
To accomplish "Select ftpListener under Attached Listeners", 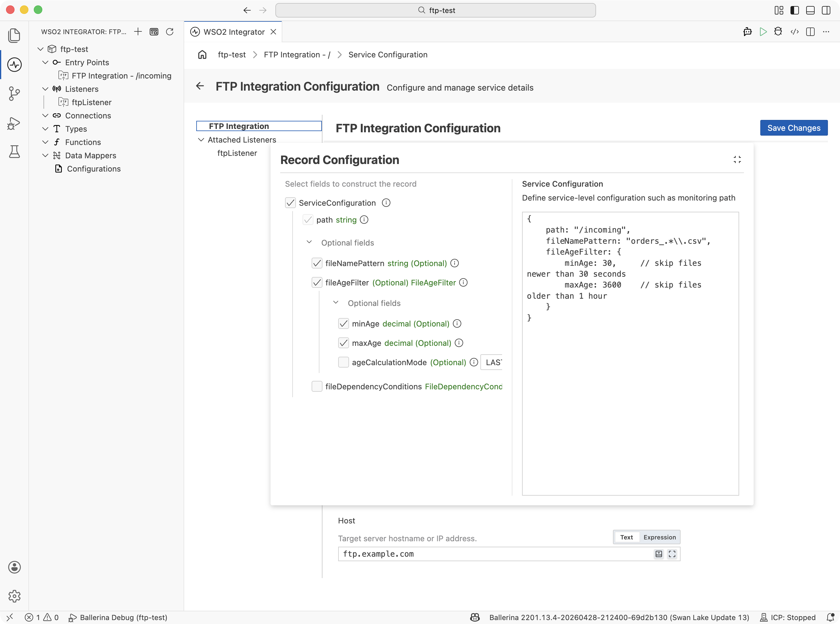I will point(237,153).
